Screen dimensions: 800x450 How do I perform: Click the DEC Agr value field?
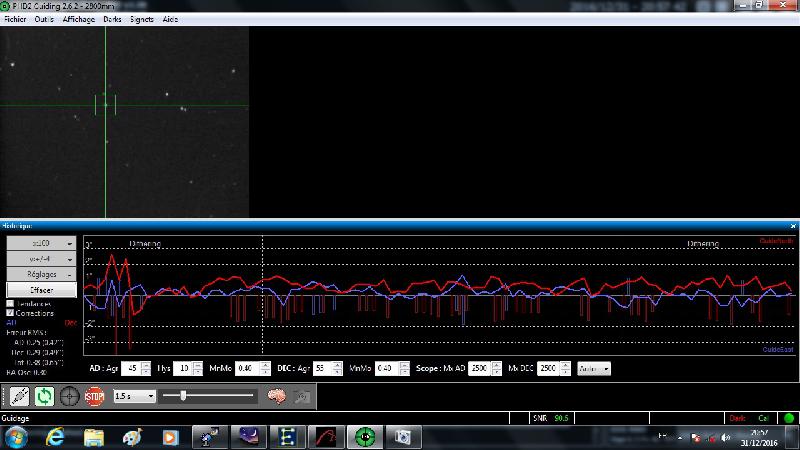click(322, 368)
